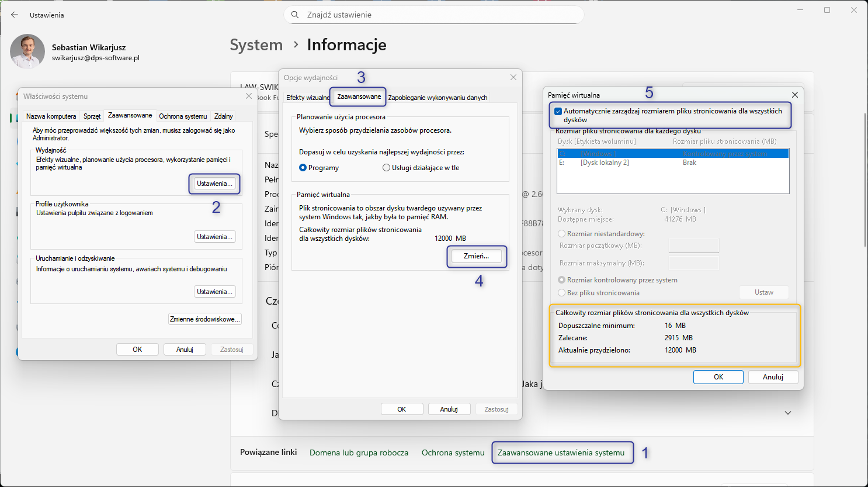Close the Opcje wydajności dialog
This screenshot has height=487, width=868.
pos(513,77)
